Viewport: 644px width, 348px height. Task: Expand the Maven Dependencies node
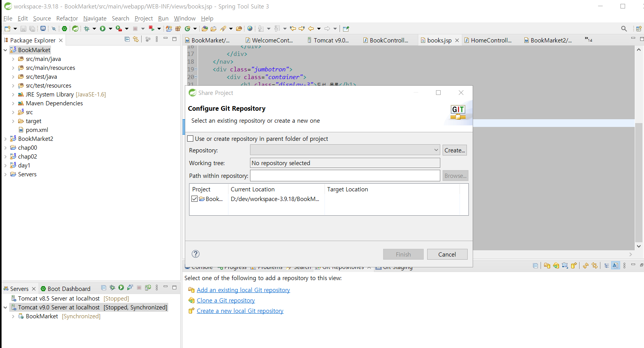[x=13, y=103]
